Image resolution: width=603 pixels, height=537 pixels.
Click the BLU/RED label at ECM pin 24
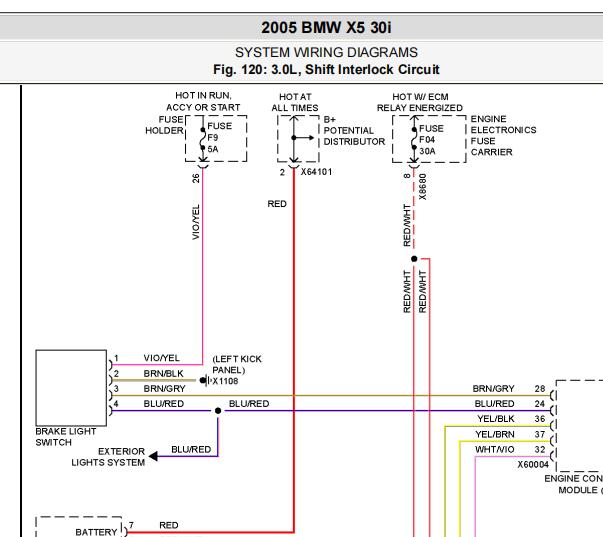494,404
